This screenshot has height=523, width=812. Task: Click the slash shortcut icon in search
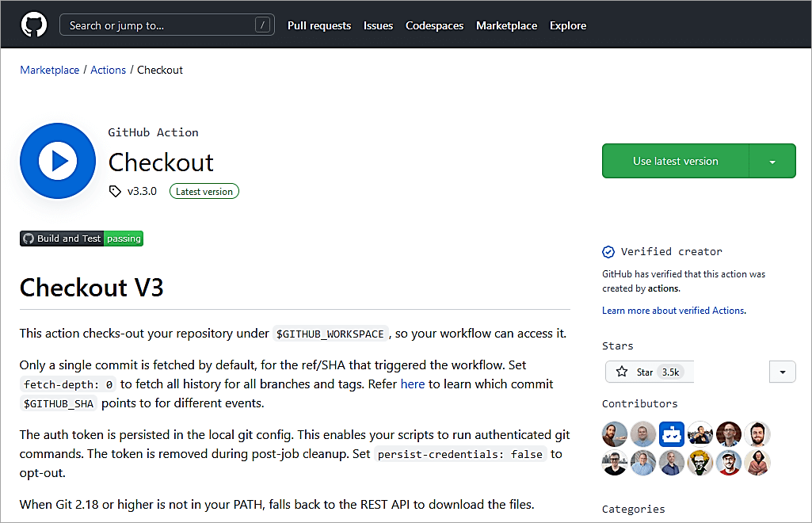pyautogui.click(x=262, y=25)
